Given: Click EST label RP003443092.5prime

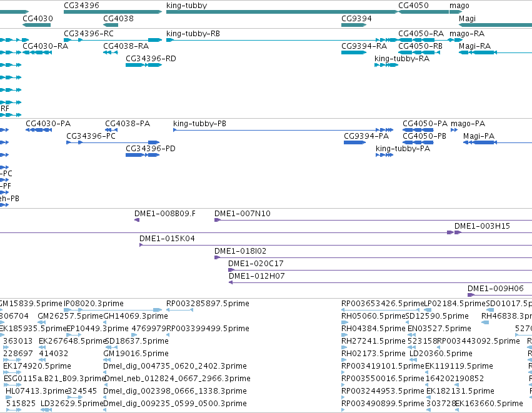Looking at the screenshot, I should [478, 341].
